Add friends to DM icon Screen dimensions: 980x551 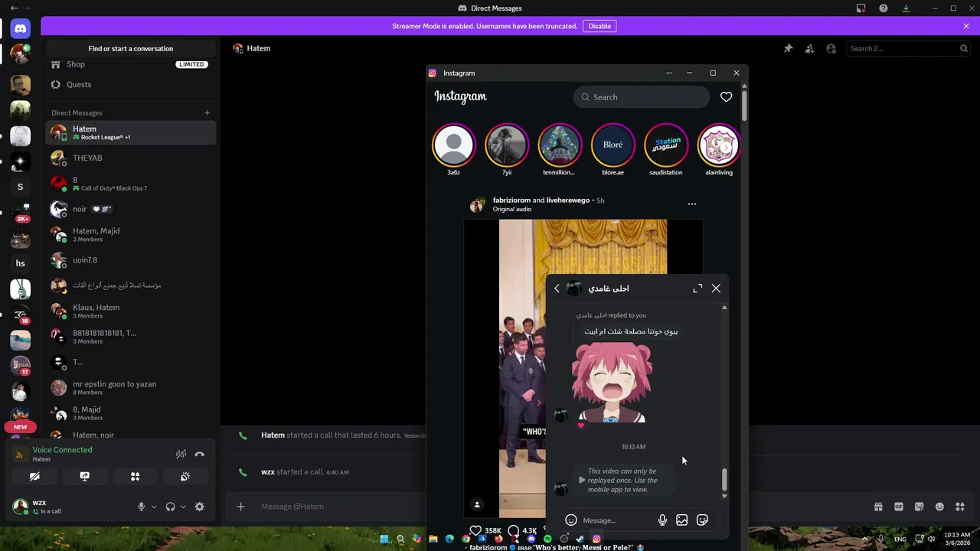(809, 48)
